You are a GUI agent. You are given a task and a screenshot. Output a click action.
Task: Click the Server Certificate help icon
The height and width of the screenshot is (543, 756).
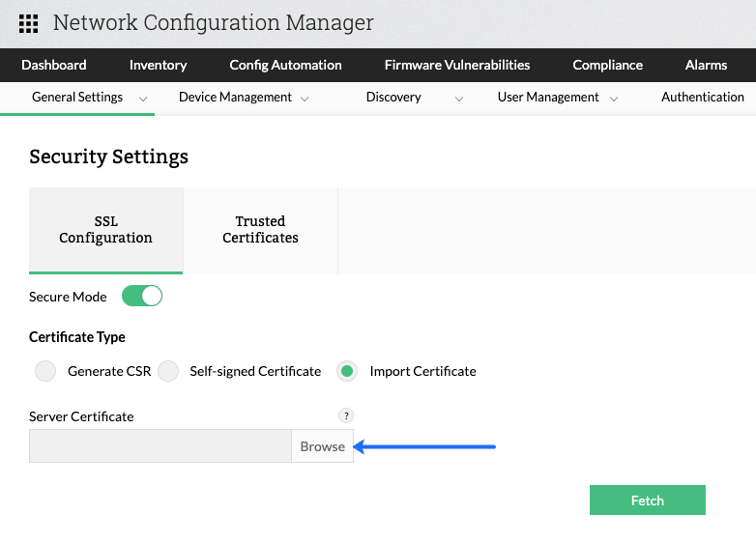[x=346, y=415]
